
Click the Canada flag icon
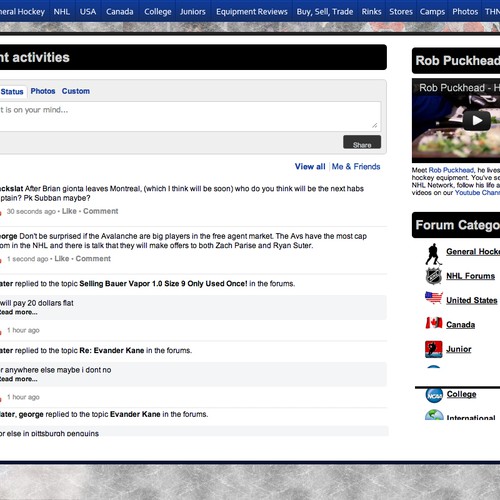click(x=434, y=323)
